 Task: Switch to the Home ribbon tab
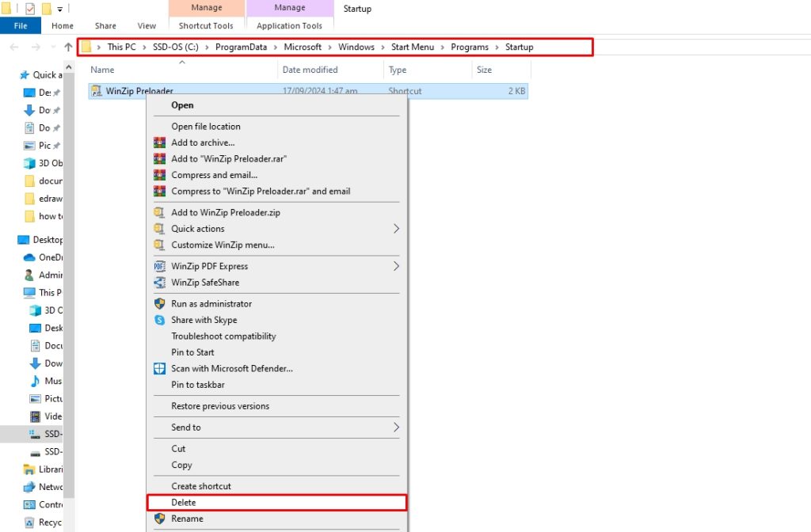pos(63,26)
